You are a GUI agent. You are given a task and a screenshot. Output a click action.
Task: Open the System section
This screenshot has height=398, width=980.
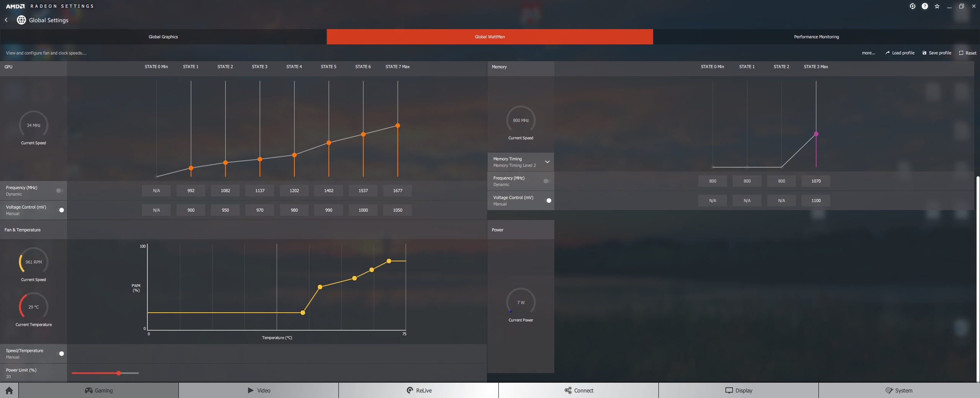899,390
